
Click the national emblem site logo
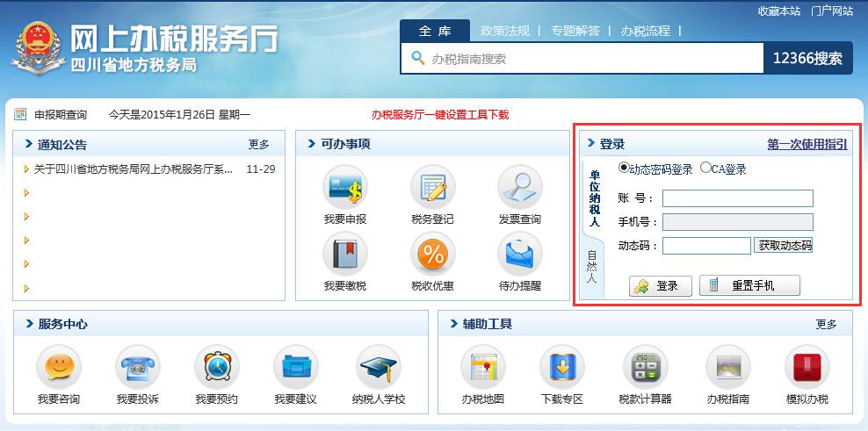pos(37,48)
